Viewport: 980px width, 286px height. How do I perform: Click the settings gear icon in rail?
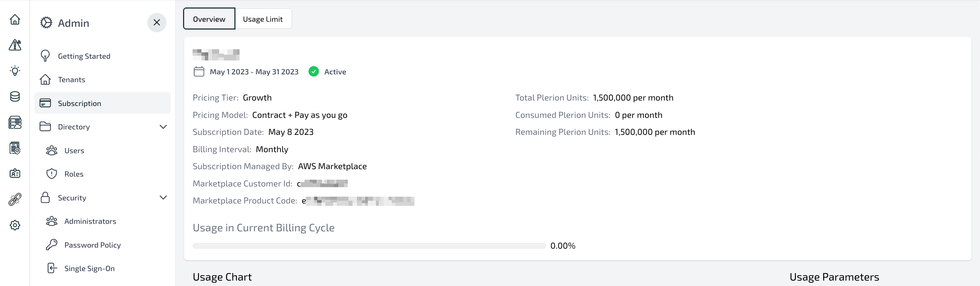15,225
